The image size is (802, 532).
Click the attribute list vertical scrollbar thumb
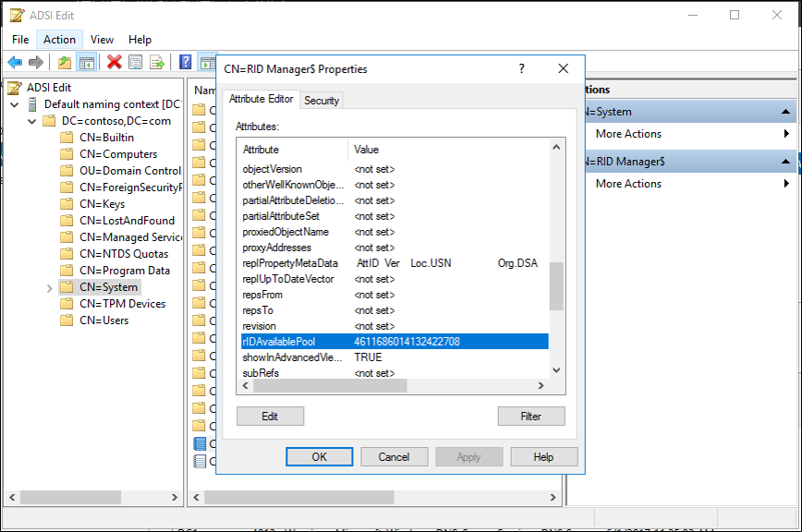556,286
